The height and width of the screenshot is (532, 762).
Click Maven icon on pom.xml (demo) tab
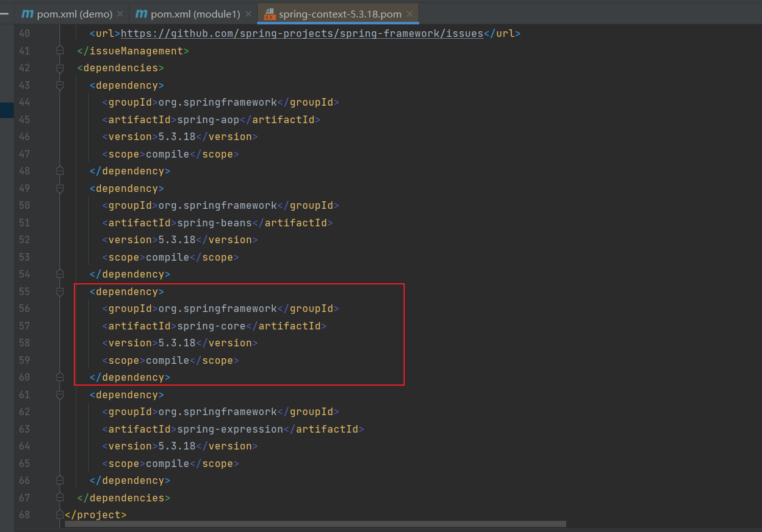[27, 13]
